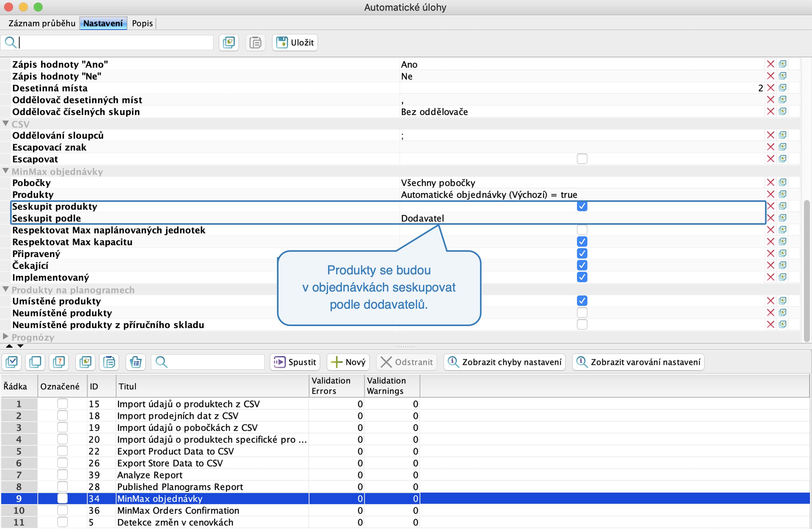This screenshot has height=529, width=812.
Task: Uncheck Respektovat Max kapacitu checkbox
Action: (x=582, y=242)
